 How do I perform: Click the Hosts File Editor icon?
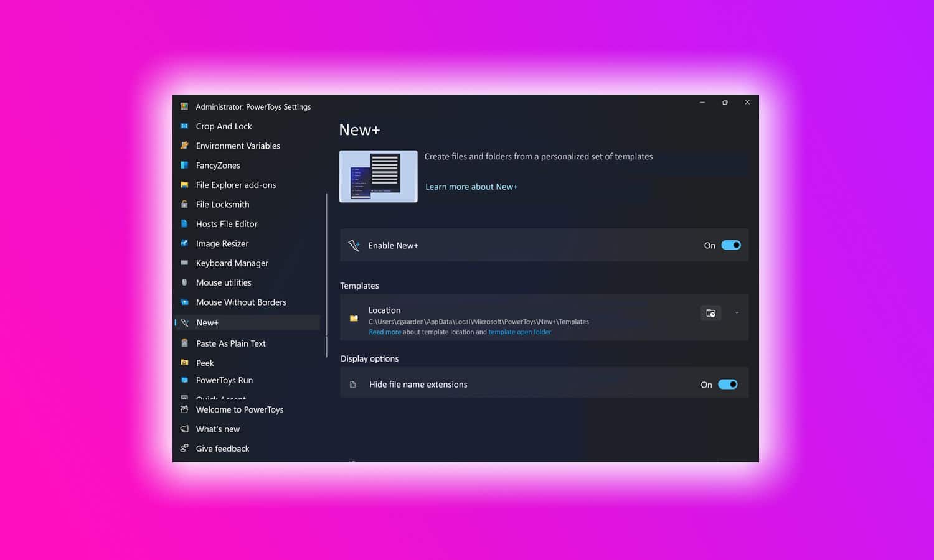coord(184,223)
